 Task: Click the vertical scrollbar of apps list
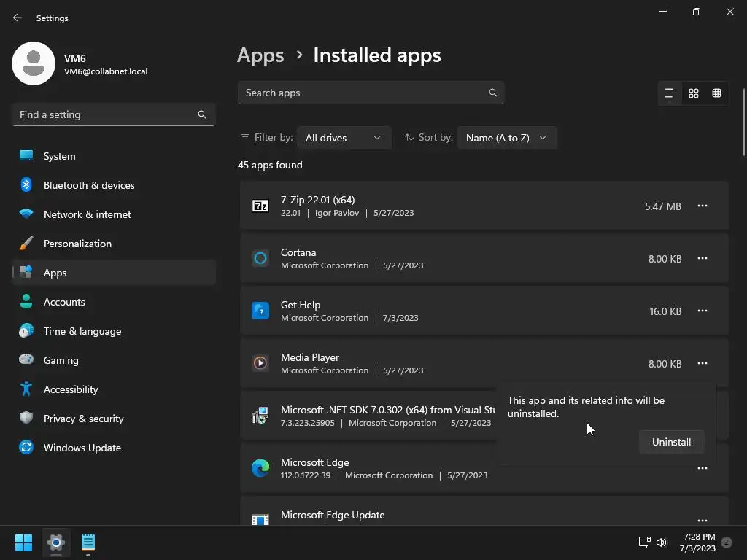click(x=743, y=124)
